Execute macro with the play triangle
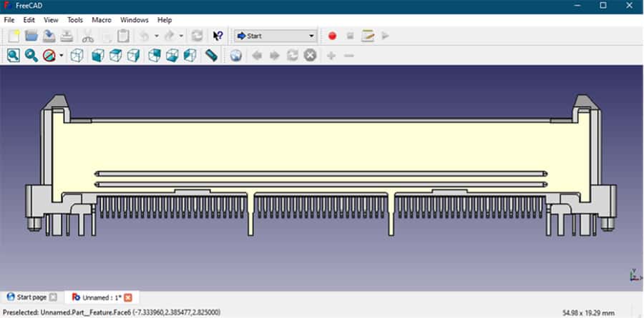This screenshot has width=644, height=318. tap(385, 36)
